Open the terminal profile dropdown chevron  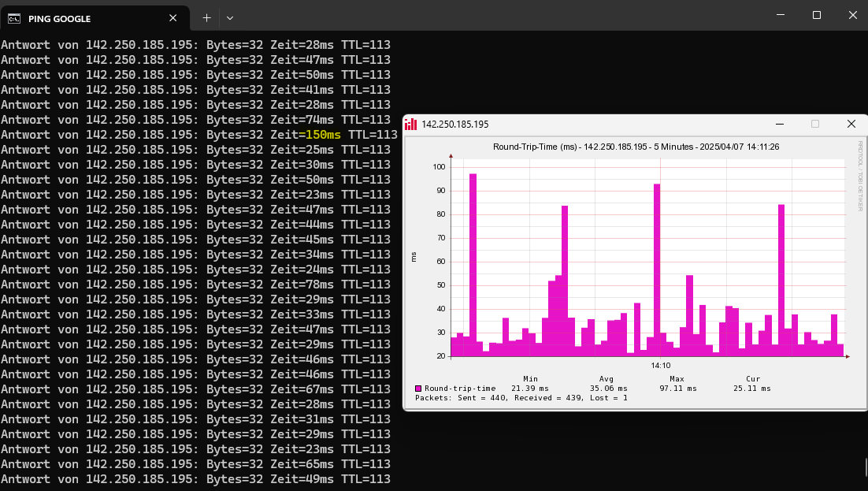[230, 18]
